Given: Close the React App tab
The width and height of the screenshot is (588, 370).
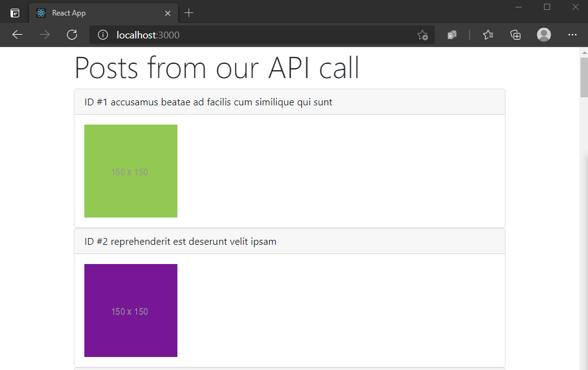Looking at the screenshot, I should coord(167,13).
